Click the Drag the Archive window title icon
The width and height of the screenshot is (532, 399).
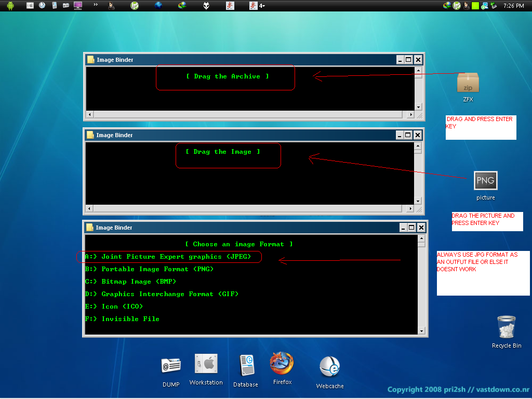click(90, 60)
